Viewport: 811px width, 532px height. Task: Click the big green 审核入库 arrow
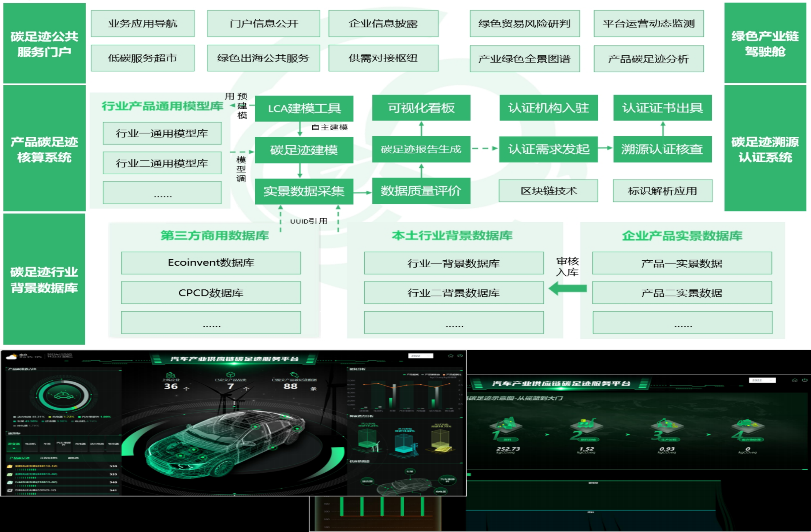(x=568, y=289)
